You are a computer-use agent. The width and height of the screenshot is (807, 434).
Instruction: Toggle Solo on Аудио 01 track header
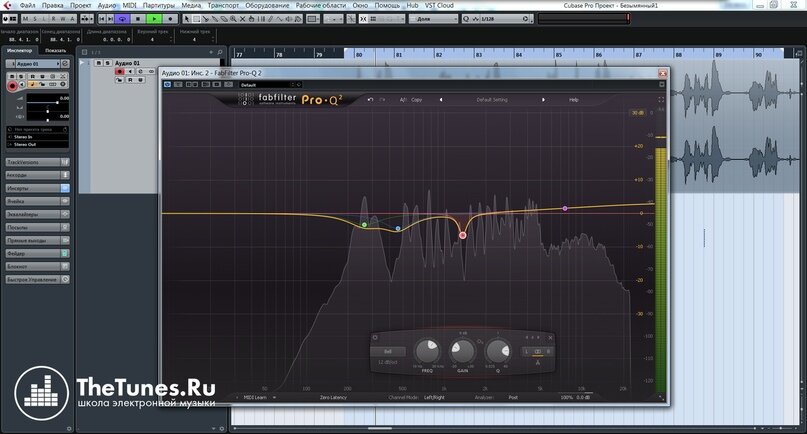click(x=107, y=63)
